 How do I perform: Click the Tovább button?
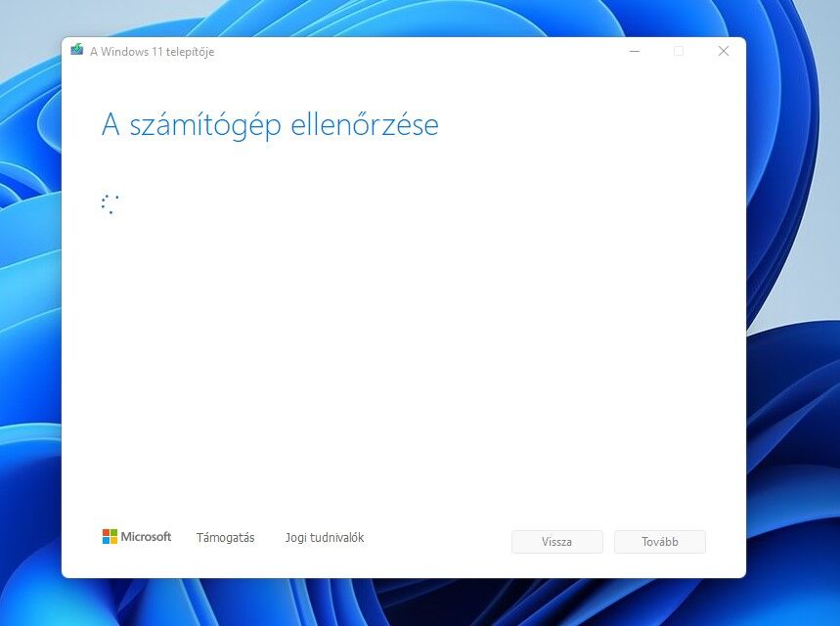[659, 542]
